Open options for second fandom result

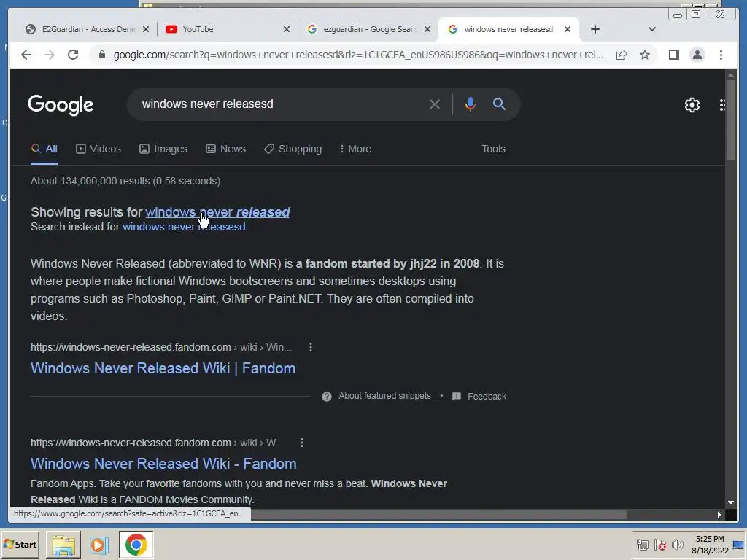301,443
